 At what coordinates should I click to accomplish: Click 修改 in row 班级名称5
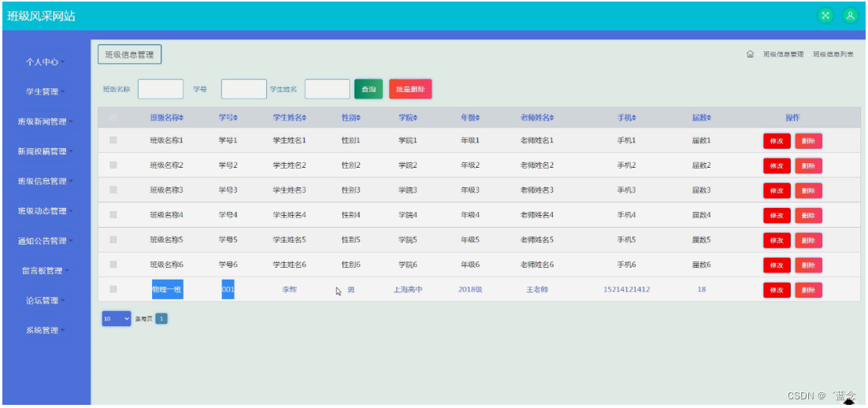point(777,240)
